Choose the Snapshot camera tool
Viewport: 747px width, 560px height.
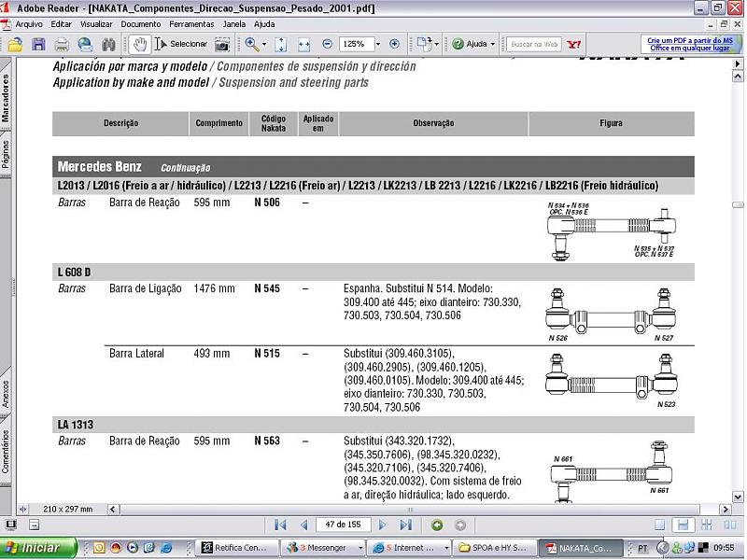tap(222, 45)
